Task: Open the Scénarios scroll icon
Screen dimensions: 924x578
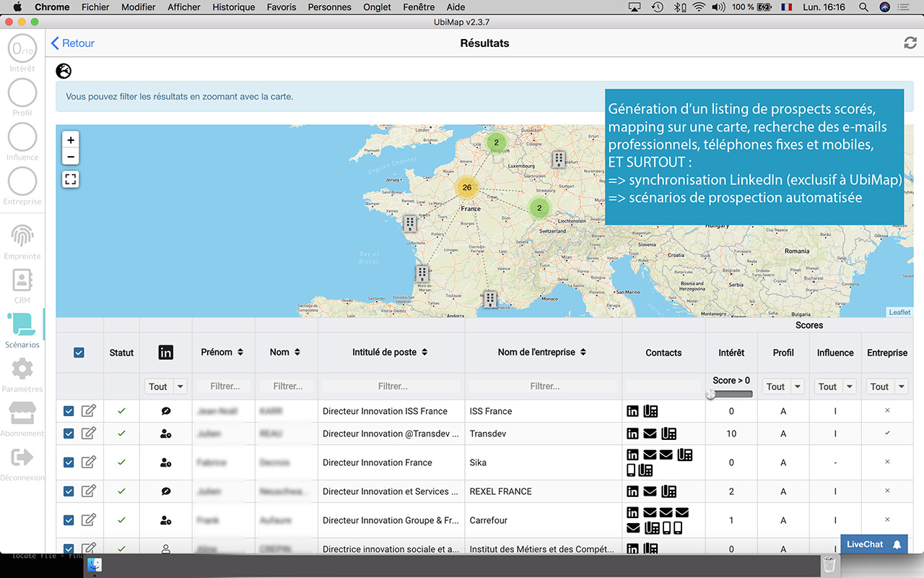Action: tap(22, 324)
